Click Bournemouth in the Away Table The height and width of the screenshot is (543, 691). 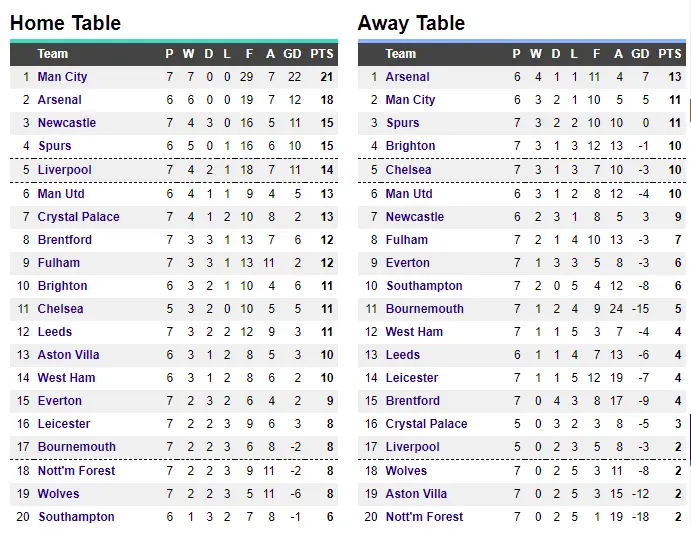pos(424,309)
